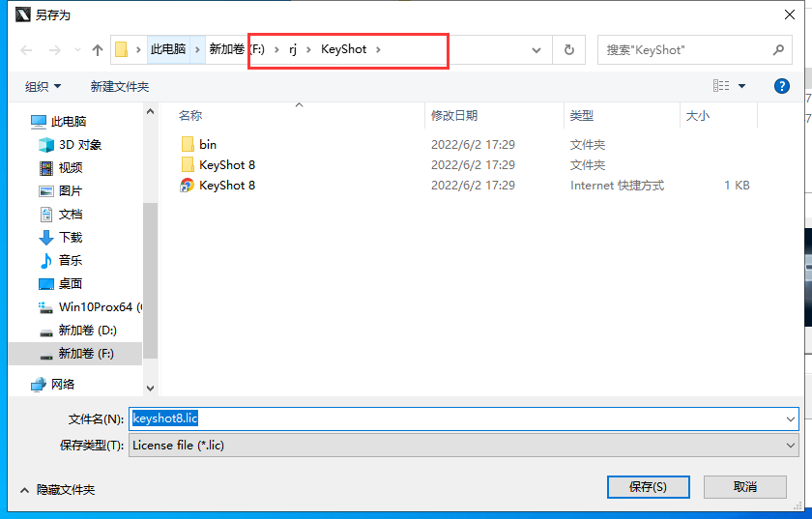Select 网络 in the sidebar

[x=53, y=385]
